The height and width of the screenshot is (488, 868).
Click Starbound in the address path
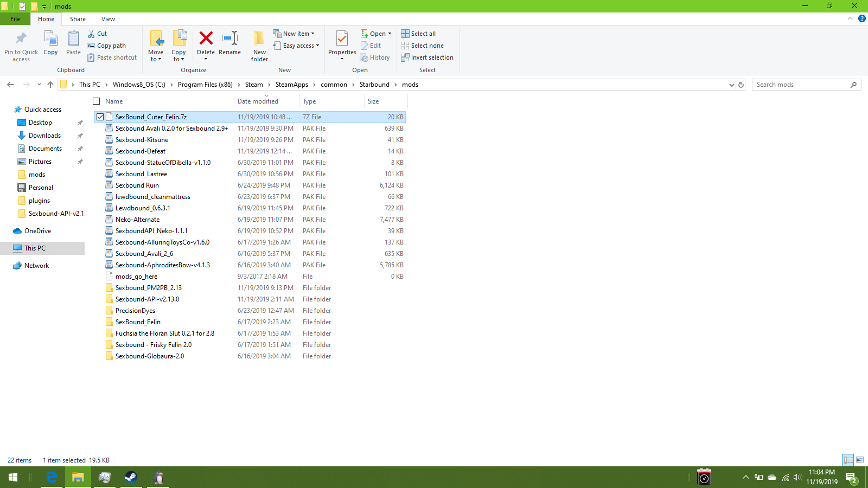pos(374,85)
